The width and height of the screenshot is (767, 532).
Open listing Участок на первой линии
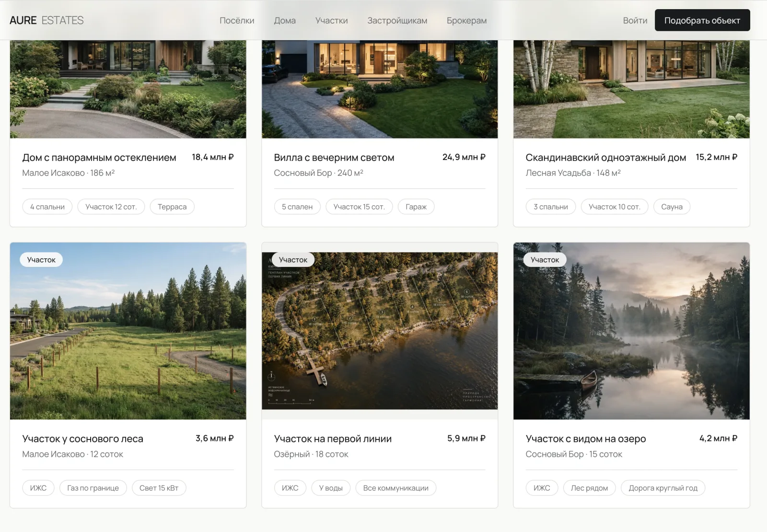[333, 439]
